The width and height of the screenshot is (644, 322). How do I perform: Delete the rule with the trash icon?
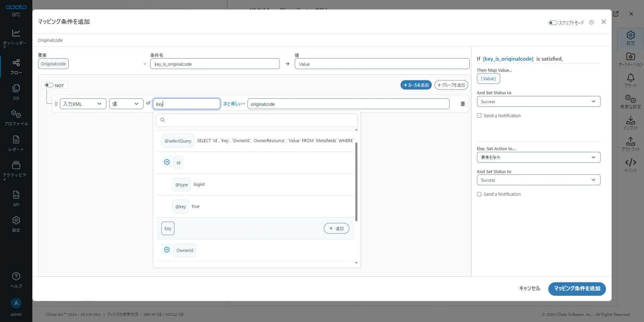click(x=462, y=104)
